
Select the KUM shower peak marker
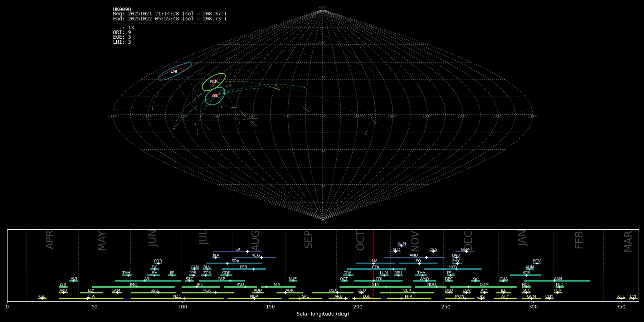401,246
